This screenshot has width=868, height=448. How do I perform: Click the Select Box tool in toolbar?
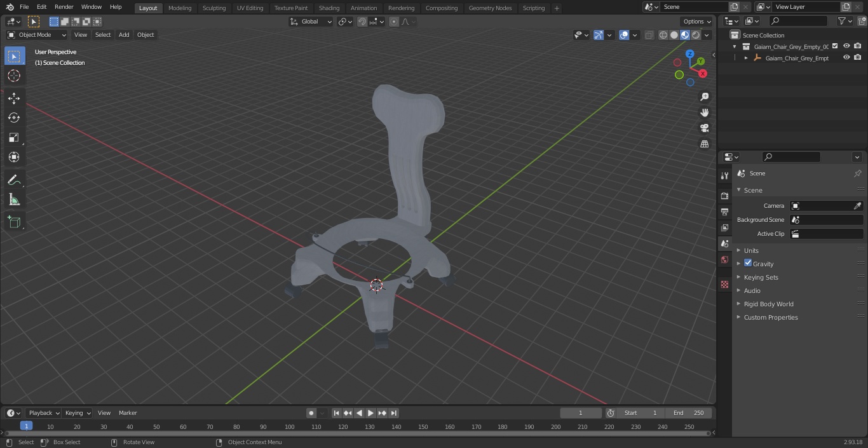click(14, 56)
